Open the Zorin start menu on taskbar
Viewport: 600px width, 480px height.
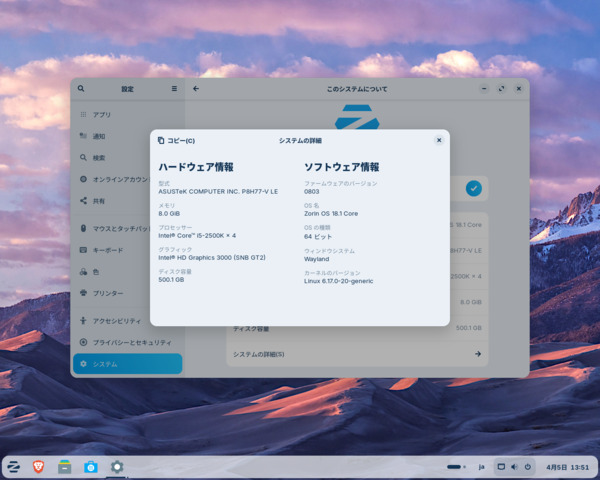13,467
